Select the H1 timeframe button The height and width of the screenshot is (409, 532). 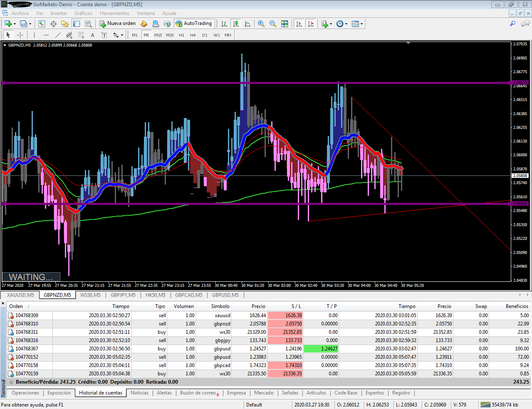pyautogui.click(x=181, y=35)
